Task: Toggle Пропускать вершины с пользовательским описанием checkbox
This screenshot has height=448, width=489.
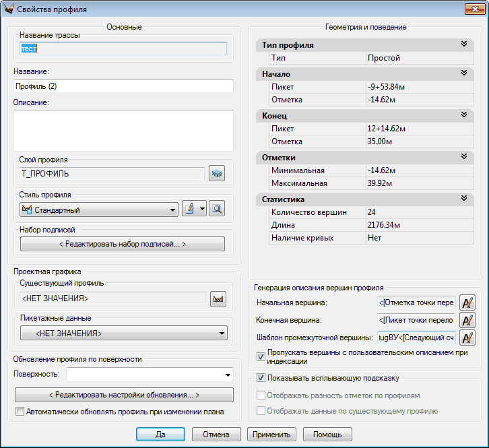Action: [x=261, y=357]
